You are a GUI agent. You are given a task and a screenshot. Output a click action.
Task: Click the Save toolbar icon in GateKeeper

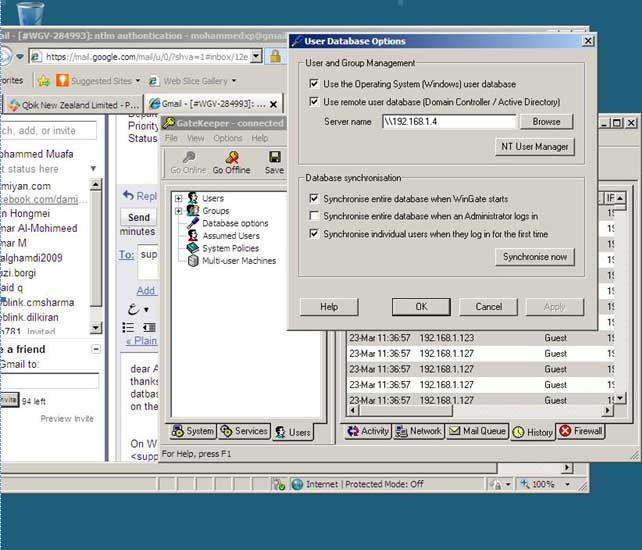click(274, 163)
